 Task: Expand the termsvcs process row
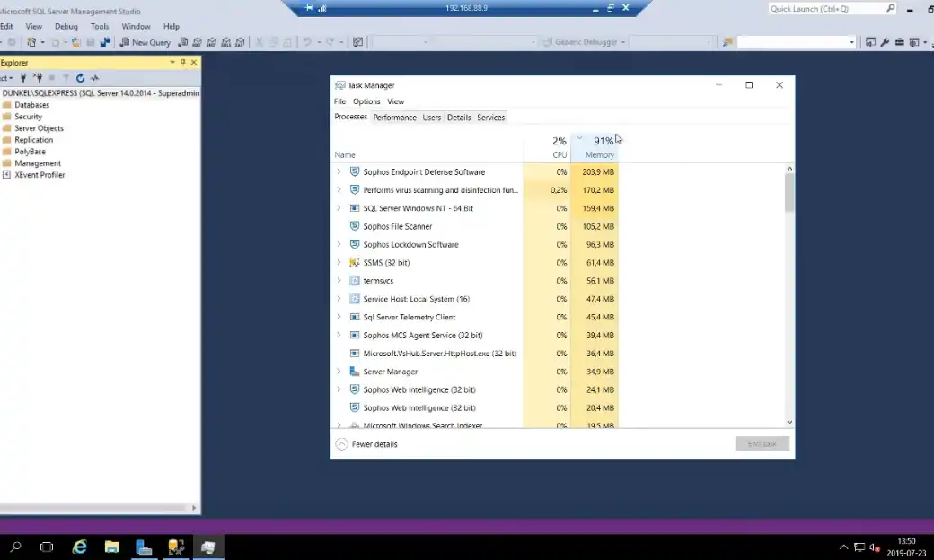click(x=339, y=280)
